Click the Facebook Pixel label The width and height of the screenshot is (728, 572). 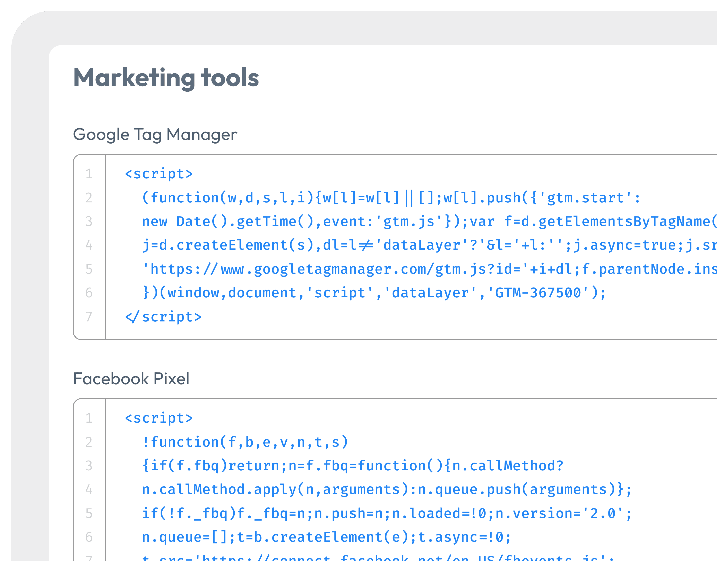point(131,379)
